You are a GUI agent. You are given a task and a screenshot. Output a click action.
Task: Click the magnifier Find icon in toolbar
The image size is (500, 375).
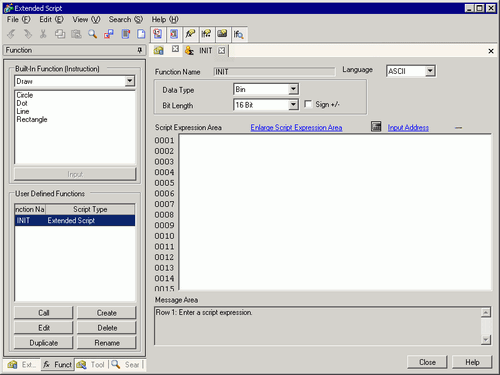coord(92,34)
